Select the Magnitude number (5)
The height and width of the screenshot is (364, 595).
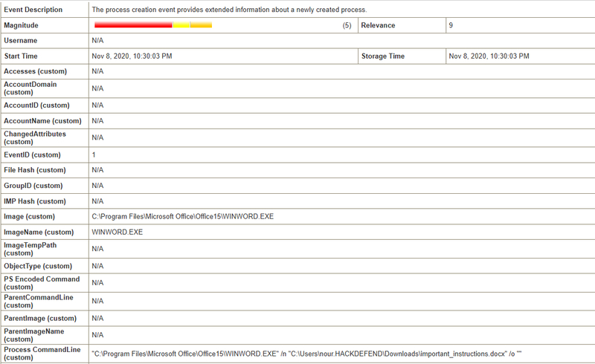(347, 25)
